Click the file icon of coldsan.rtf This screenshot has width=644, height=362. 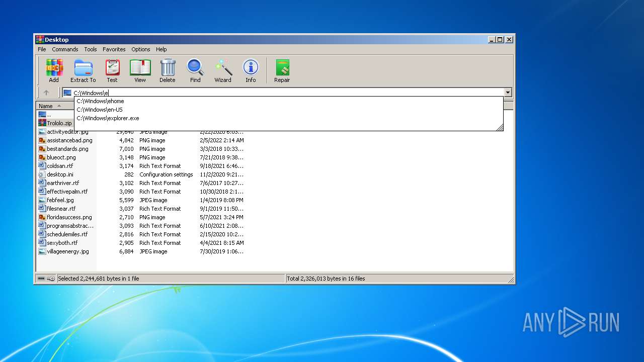point(42,166)
